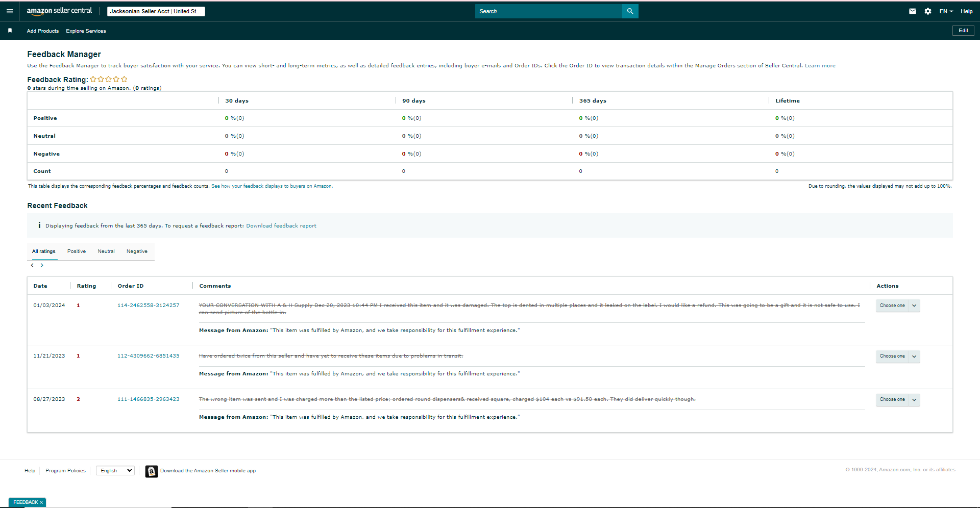Click the Positive row label in metrics table
Screen dimensions: 980x508
(45, 118)
